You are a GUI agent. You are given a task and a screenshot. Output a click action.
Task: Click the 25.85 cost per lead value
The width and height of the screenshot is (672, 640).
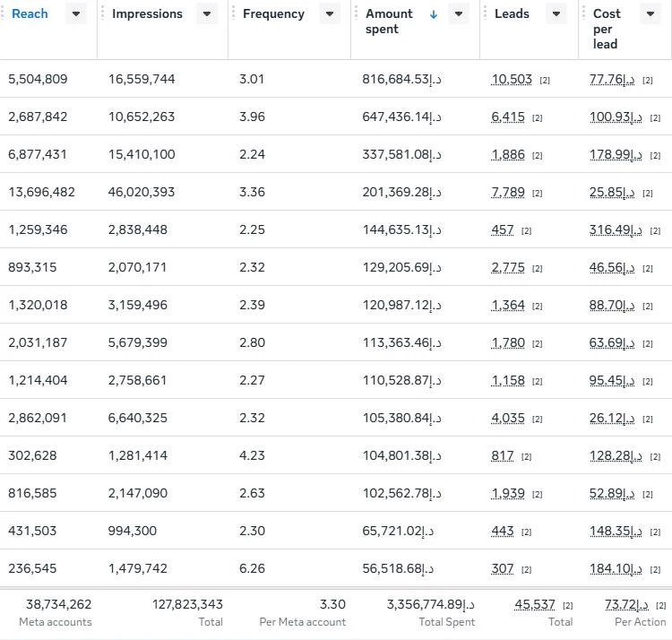(612, 193)
